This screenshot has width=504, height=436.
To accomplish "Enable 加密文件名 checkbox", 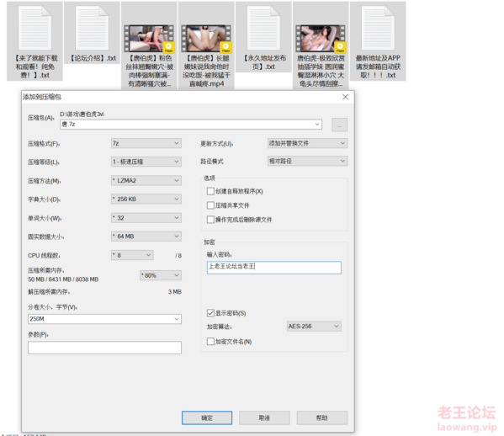I will pos(210,341).
